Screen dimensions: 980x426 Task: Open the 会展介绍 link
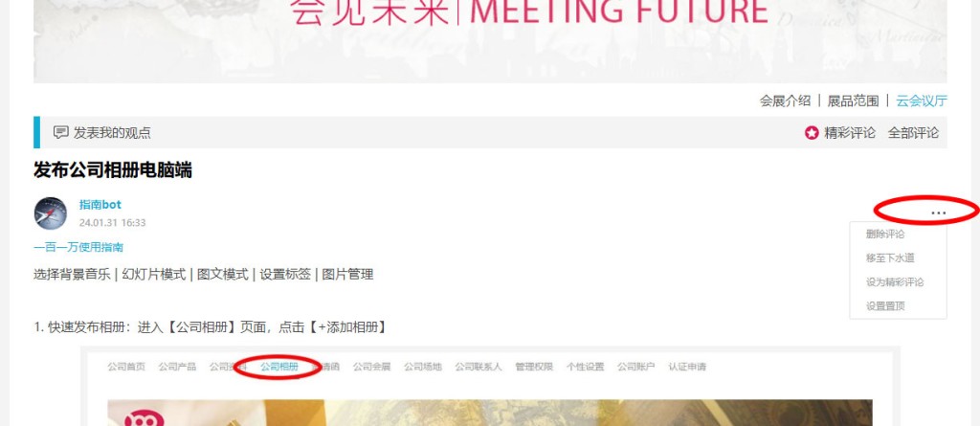point(785,101)
